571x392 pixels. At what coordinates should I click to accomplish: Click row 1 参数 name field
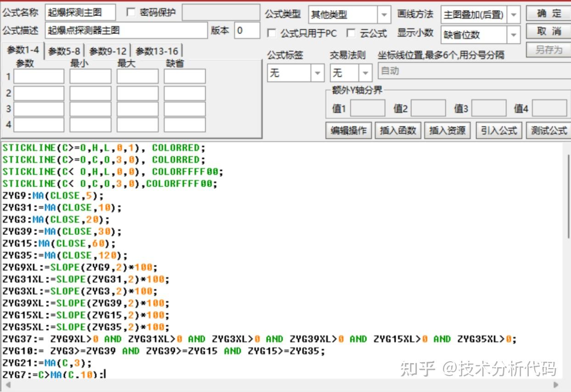point(39,76)
